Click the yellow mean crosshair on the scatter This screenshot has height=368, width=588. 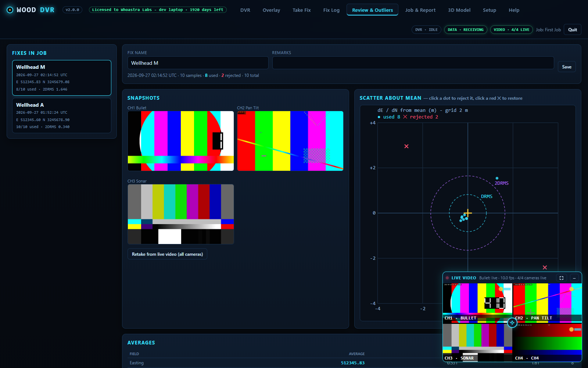pyautogui.click(x=468, y=213)
